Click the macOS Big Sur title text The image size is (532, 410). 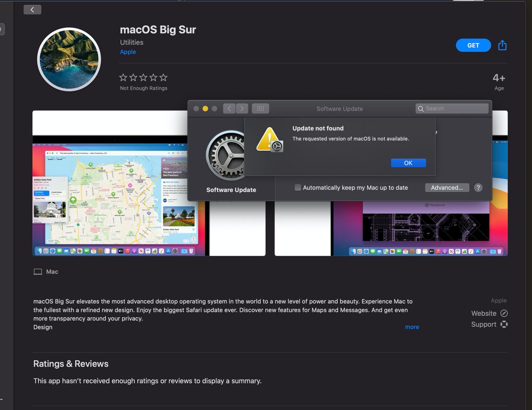[158, 29]
